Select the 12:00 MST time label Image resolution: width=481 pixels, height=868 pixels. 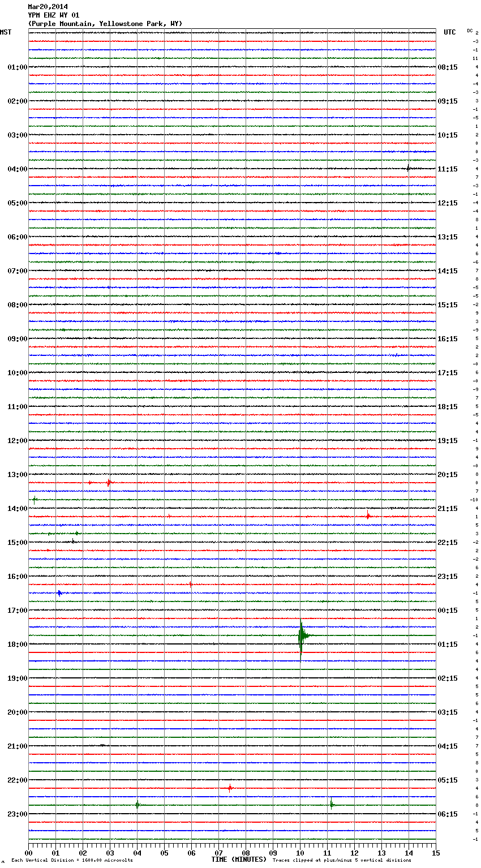pyautogui.click(x=17, y=441)
